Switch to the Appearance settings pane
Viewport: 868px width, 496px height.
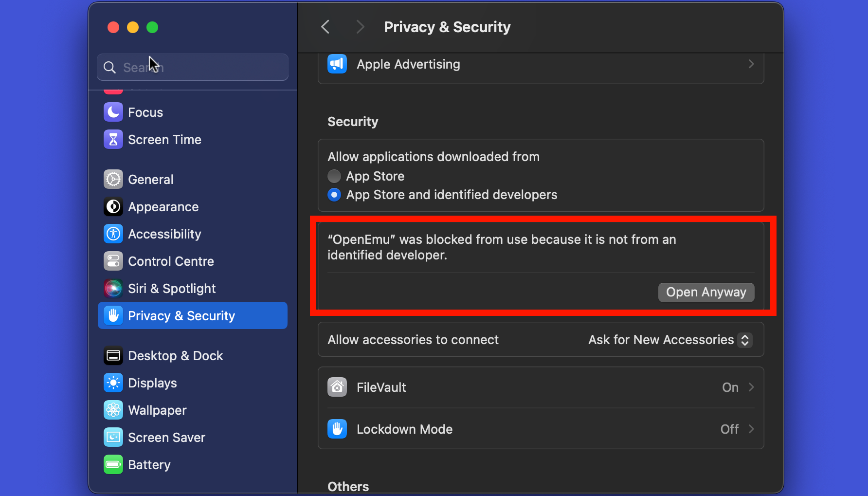[x=163, y=207]
